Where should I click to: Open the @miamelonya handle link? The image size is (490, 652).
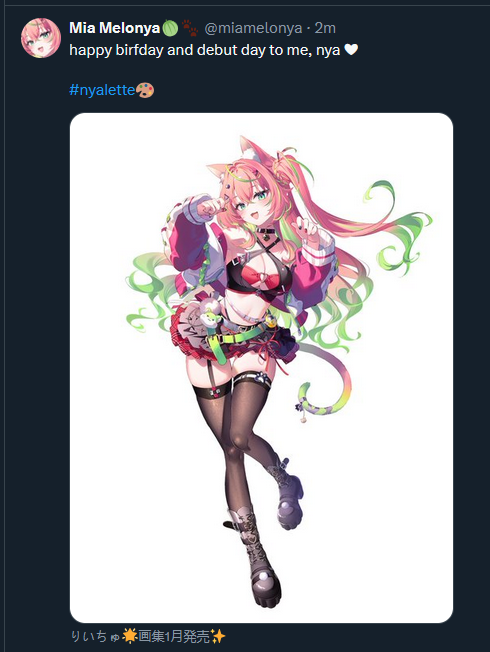point(253,28)
